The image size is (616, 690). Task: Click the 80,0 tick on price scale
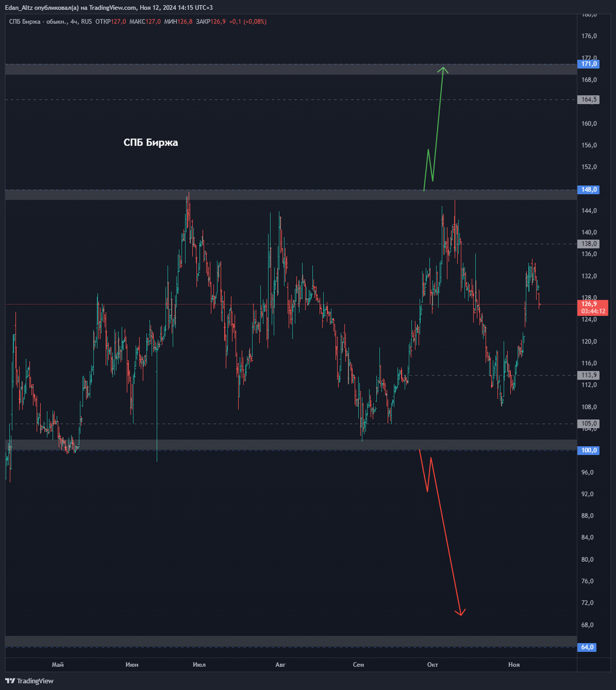(588, 559)
